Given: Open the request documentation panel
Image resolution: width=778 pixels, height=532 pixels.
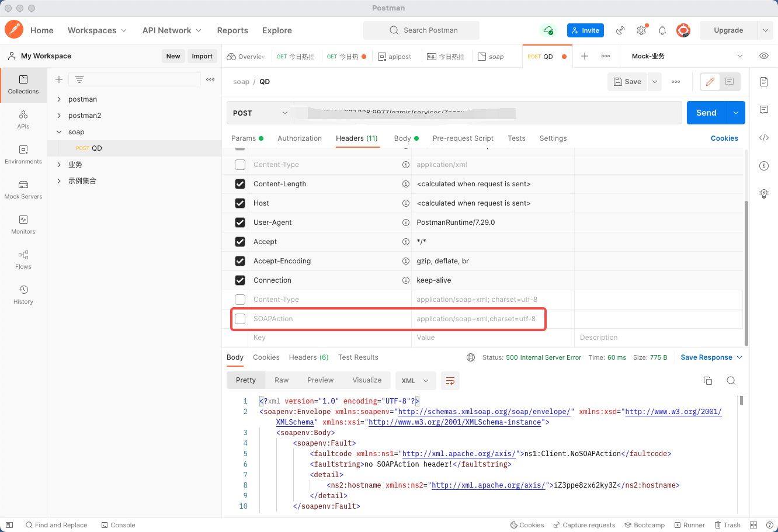Looking at the screenshot, I should pyautogui.click(x=764, y=82).
